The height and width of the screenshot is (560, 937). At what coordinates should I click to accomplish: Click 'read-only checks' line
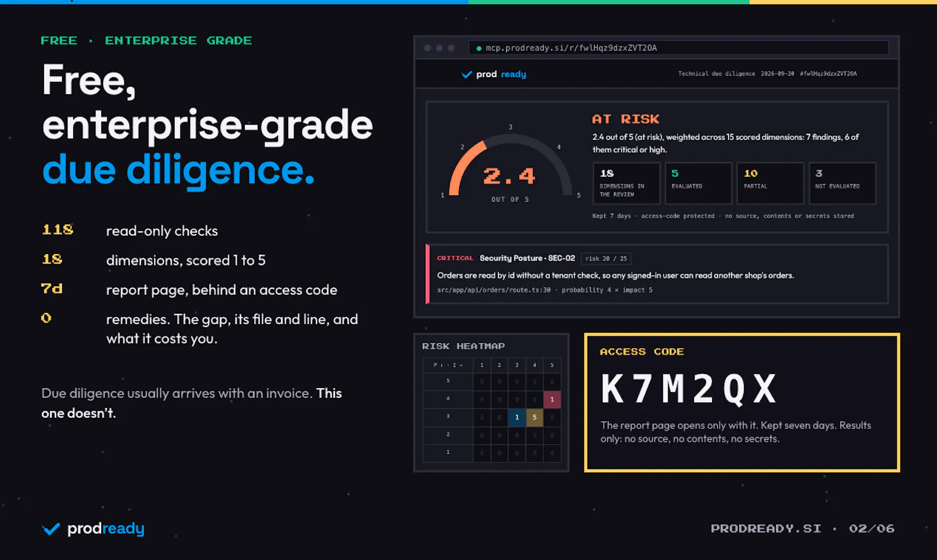(162, 231)
